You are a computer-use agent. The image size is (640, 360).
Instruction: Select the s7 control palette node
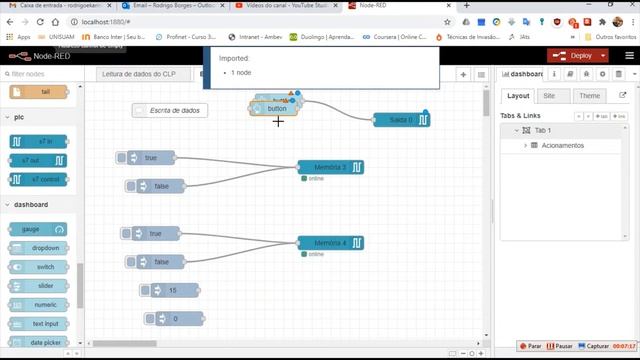click(38, 179)
